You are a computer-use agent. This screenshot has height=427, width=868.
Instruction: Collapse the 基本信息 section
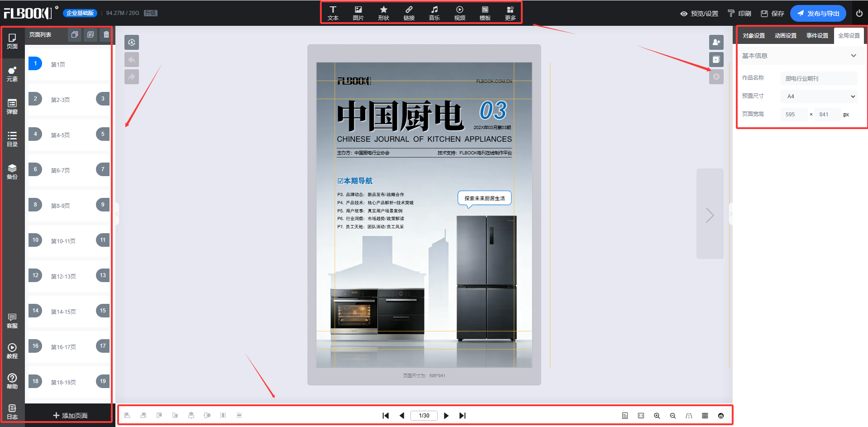click(x=853, y=56)
